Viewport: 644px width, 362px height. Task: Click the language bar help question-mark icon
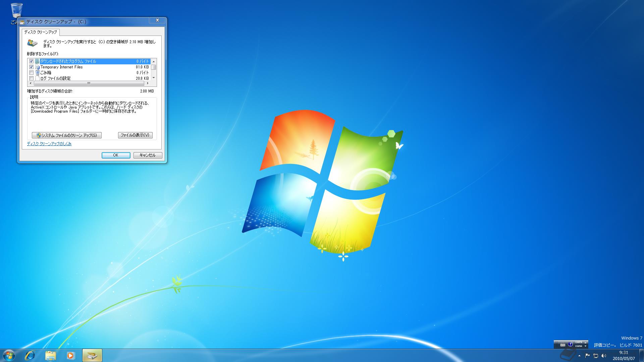point(570,344)
